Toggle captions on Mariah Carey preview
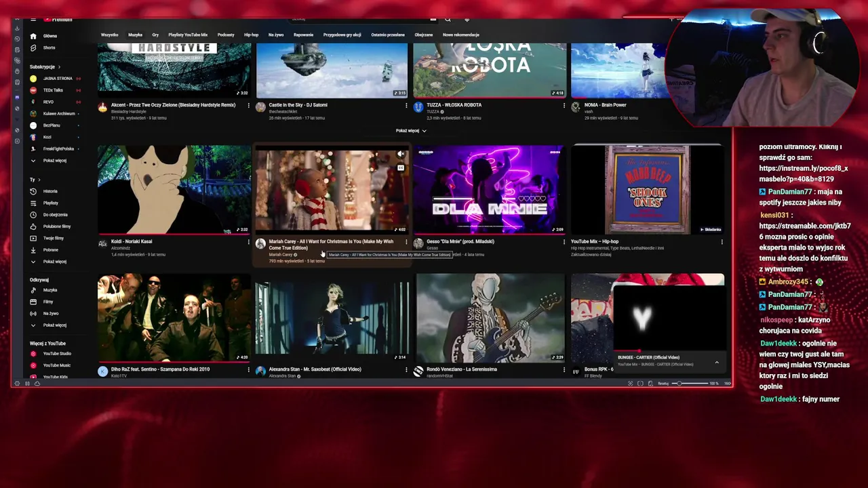The image size is (868, 488). point(401,167)
